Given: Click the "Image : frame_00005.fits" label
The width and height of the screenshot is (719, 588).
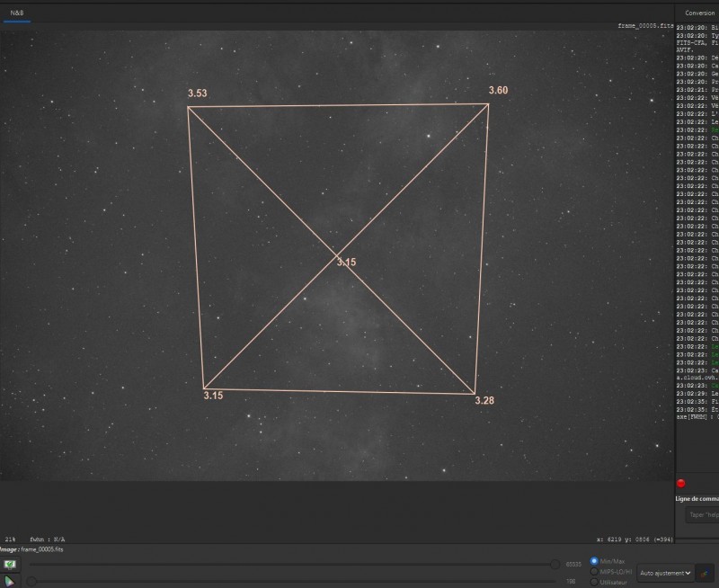Looking at the screenshot, I should (x=31, y=549).
